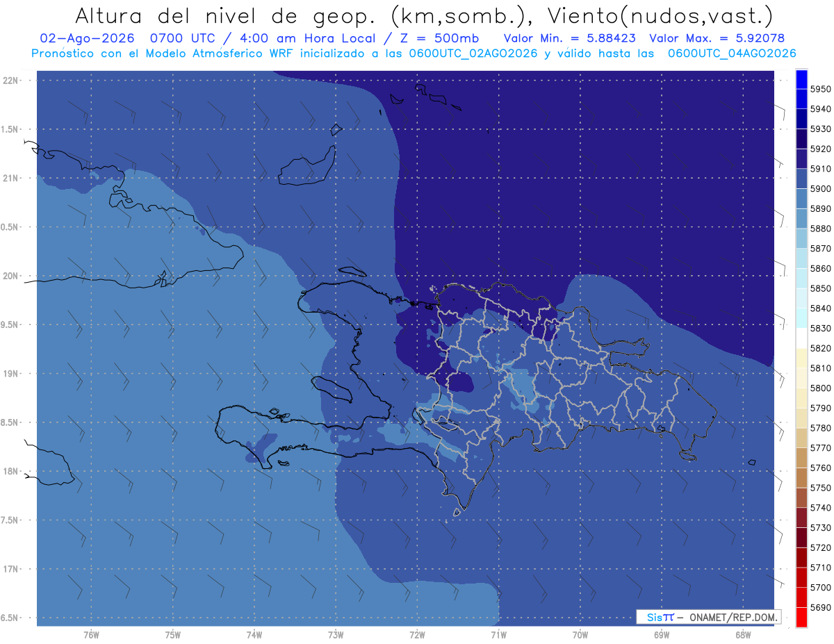Click the '20N' latitude axis label
The width and height of the screenshot is (834, 644).
(10, 276)
